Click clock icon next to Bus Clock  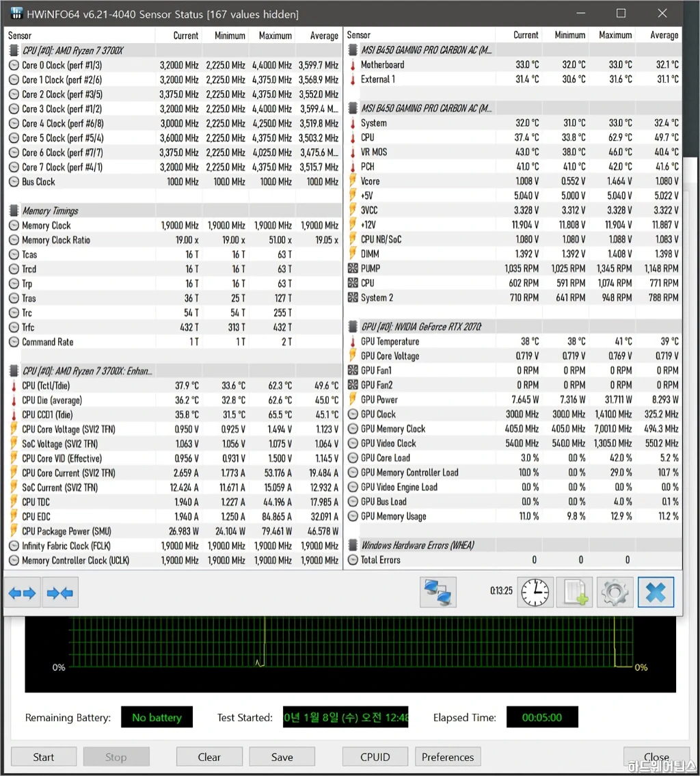(14, 182)
